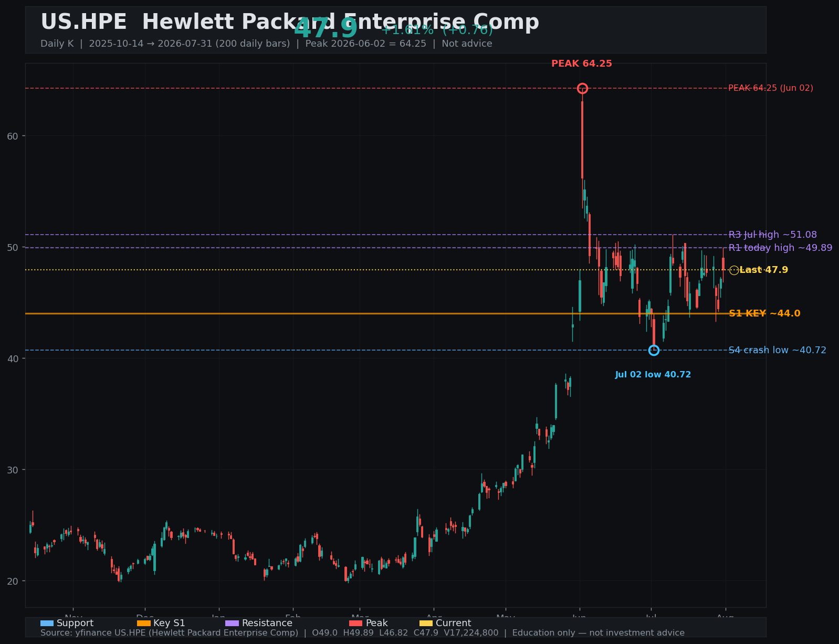Click the "20" y-axis tick label
The width and height of the screenshot is (839, 644).
pyautogui.click(x=13, y=582)
